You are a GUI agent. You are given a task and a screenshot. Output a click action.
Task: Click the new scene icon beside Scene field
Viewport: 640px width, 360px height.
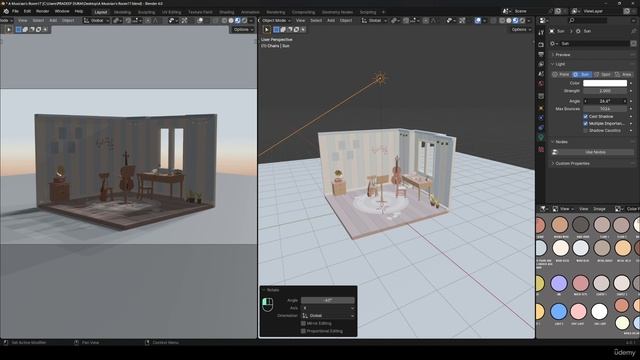point(558,11)
